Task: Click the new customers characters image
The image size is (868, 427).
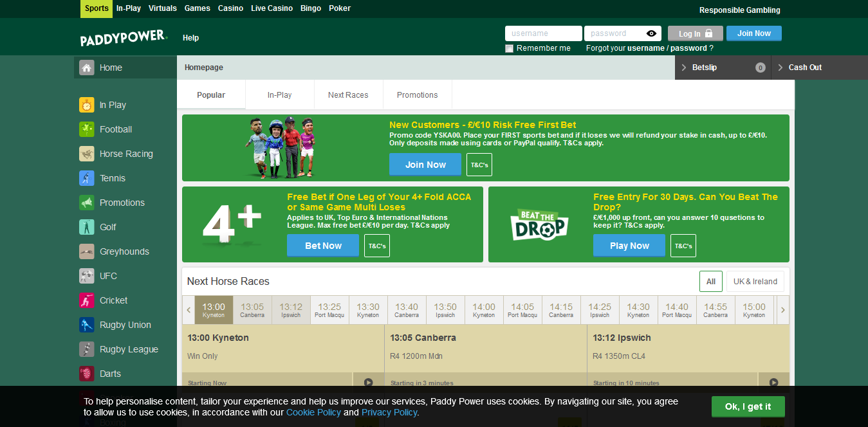Action: pos(281,148)
